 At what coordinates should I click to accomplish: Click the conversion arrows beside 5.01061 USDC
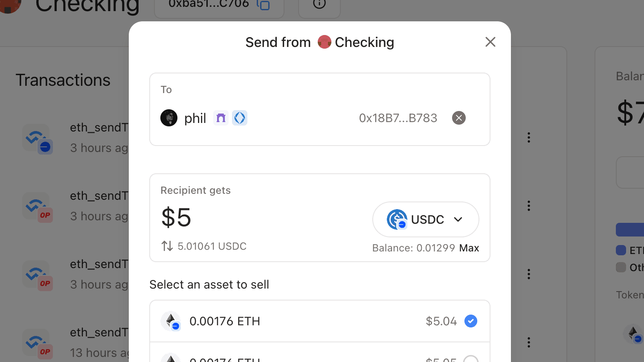pos(167,246)
